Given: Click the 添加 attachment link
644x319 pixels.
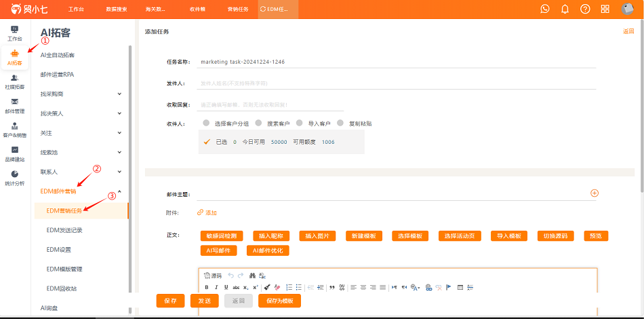Looking at the screenshot, I should pyautogui.click(x=207, y=212).
